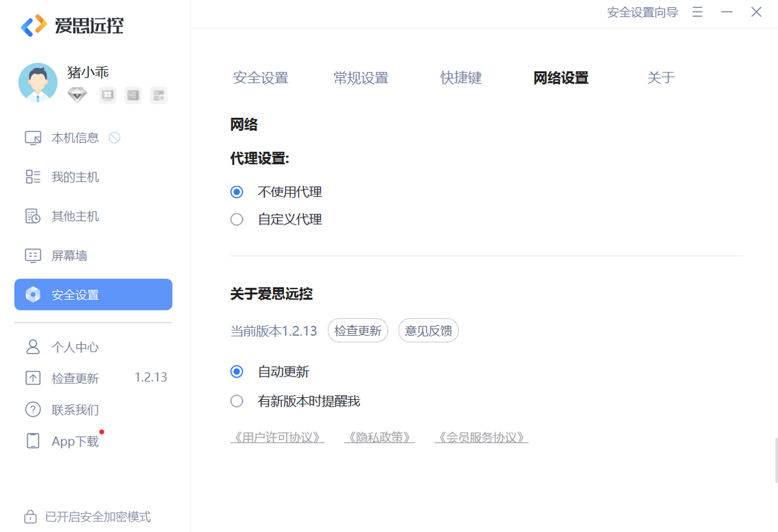Open 个人中心 profile page
Screen dimensions: 778x532
pos(75,347)
